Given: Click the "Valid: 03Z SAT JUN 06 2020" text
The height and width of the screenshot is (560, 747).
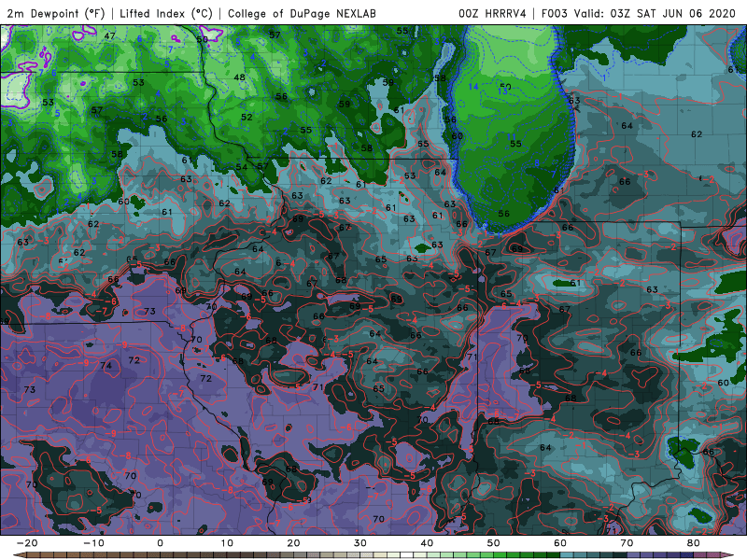Looking at the screenshot, I should click(x=655, y=13).
